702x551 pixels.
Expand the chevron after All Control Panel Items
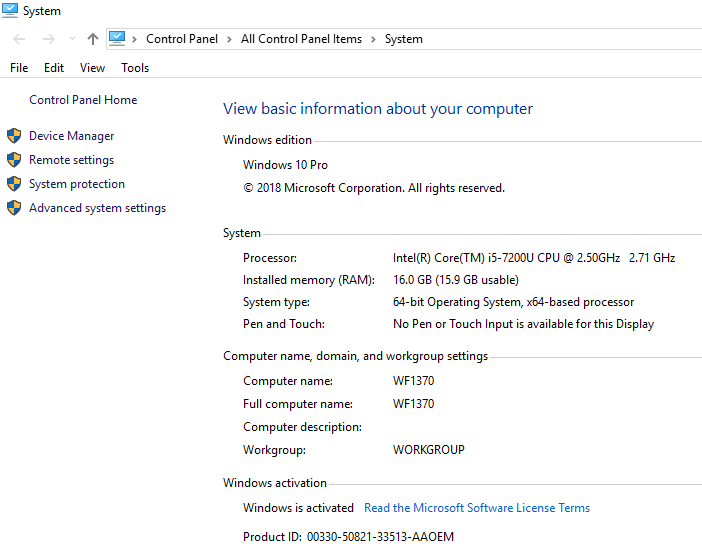(x=373, y=39)
